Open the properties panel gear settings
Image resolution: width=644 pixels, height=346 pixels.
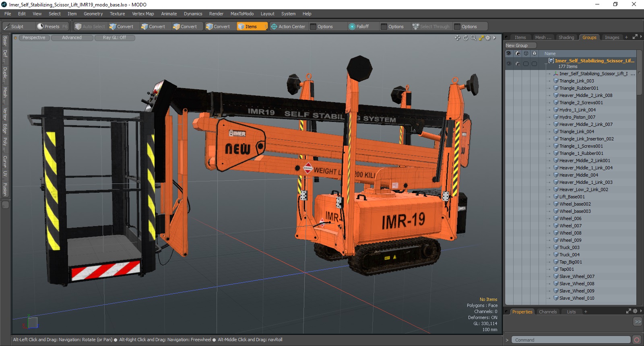(635, 311)
